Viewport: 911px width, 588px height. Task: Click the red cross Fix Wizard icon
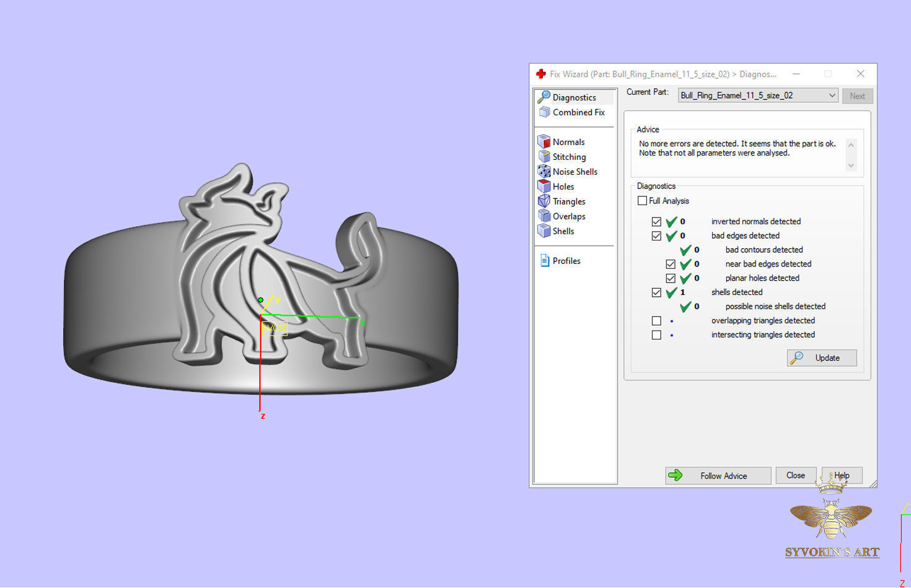(541, 74)
